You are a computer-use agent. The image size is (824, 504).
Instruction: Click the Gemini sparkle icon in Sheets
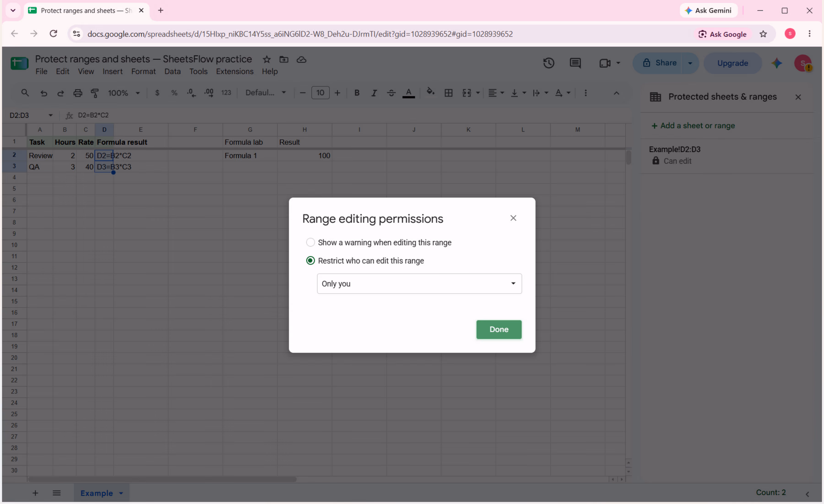tap(777, 63)
